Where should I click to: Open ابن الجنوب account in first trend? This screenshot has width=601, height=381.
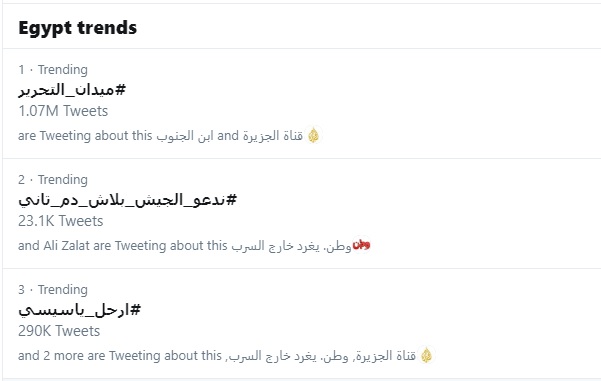[x=185, y=136]
